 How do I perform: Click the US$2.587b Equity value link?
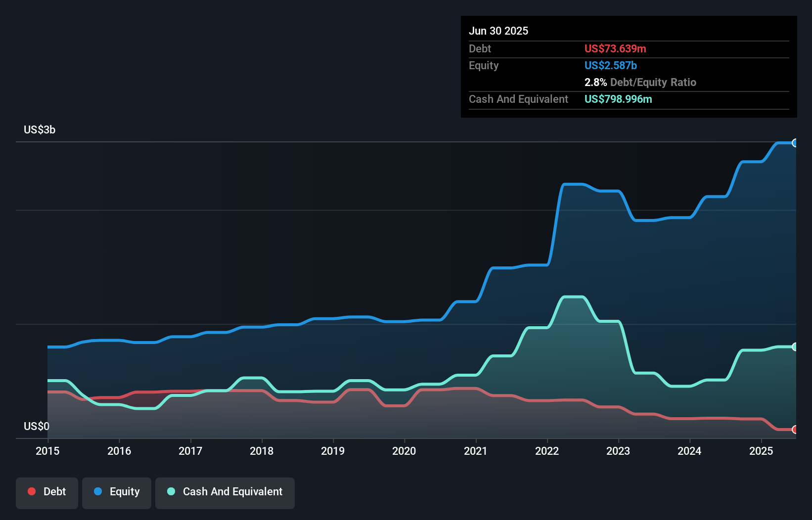[x=611, y=65]
